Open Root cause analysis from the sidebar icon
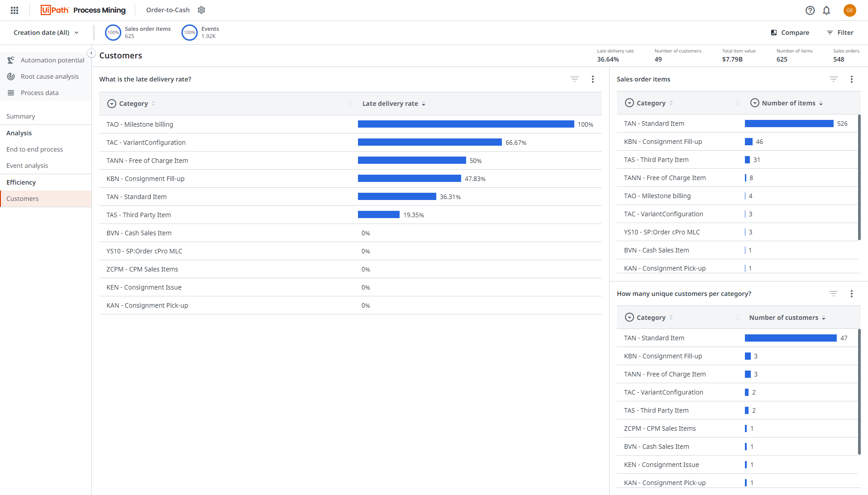Screen dimensions: 868x495 (11, 76)
